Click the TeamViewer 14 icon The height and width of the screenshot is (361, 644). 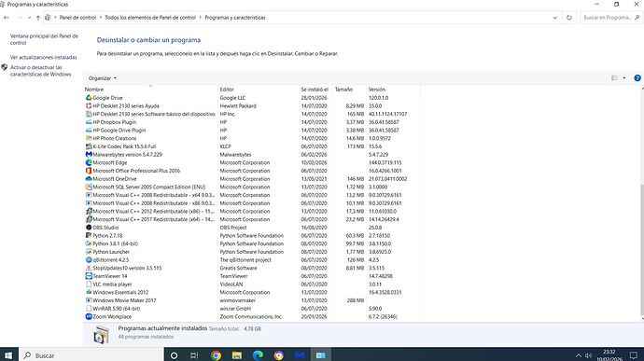pyautogui.click(x=89, y=276)
